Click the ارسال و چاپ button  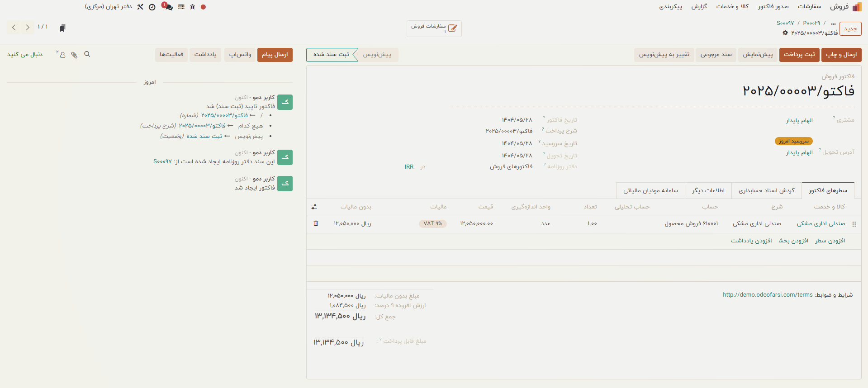841,55
